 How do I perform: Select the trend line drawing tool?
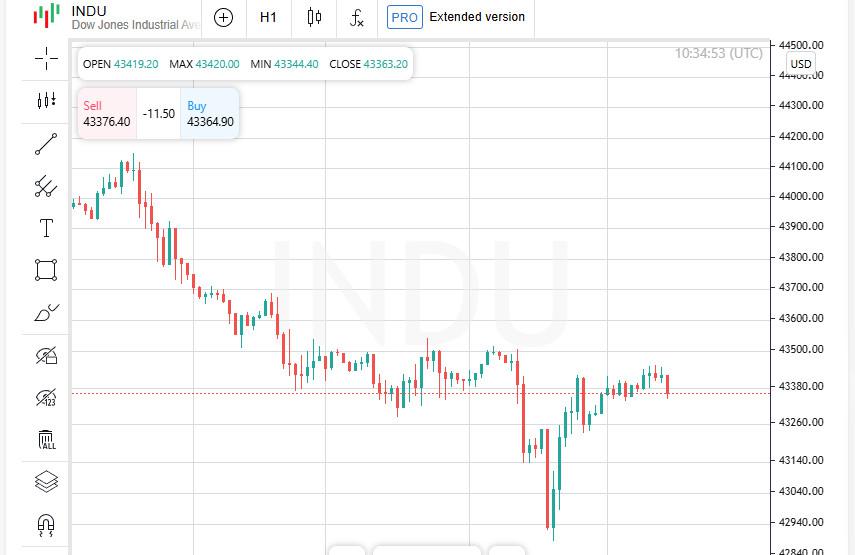pos(46,144)
